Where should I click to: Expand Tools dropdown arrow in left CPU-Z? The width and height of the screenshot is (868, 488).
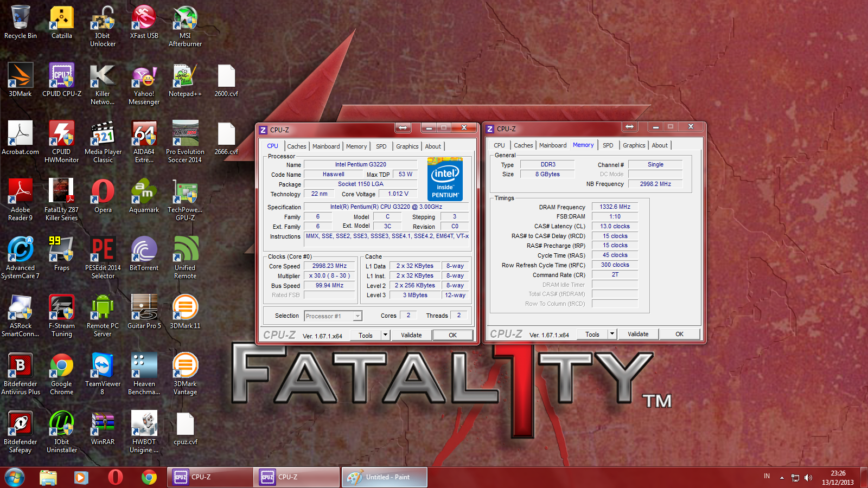coord(385,335)
